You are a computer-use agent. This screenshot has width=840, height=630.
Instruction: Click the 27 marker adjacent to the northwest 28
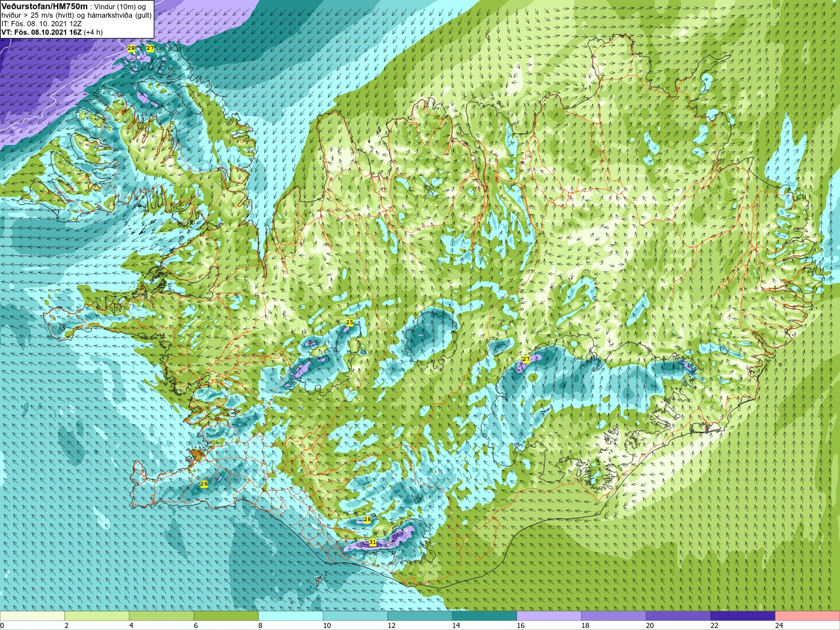[150, 49]
